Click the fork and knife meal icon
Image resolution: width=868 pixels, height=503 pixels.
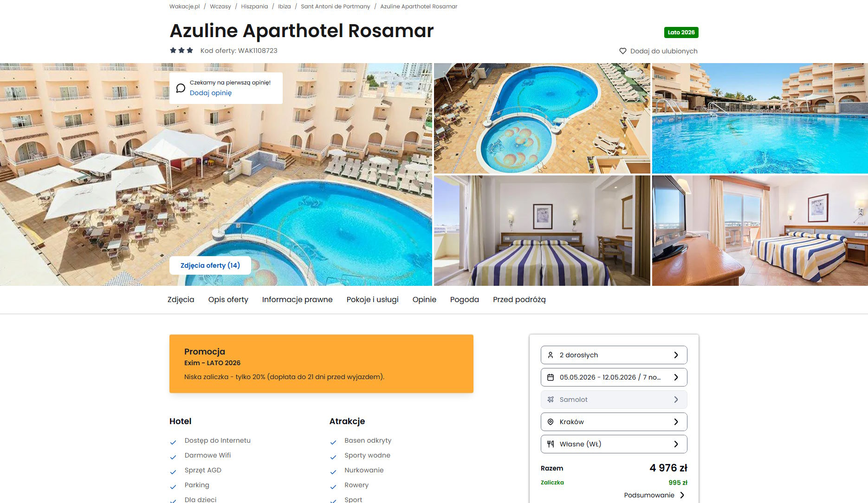[x=551, y=444]
